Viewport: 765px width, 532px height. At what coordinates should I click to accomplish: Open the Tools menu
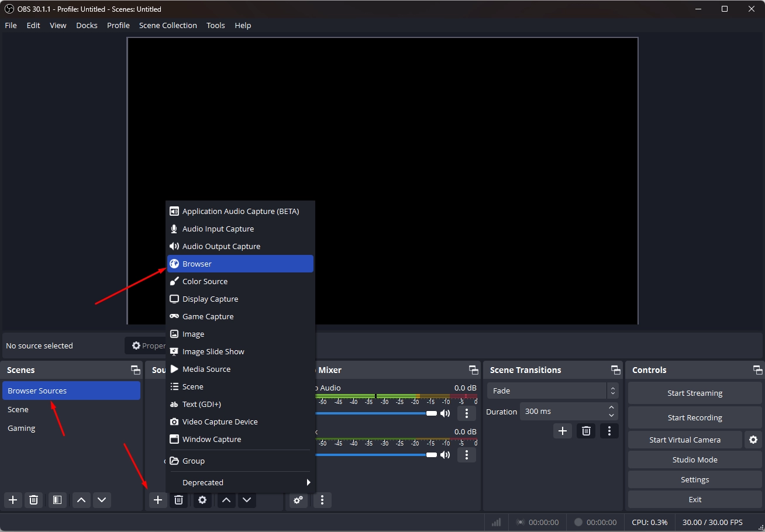pos(216,25)
